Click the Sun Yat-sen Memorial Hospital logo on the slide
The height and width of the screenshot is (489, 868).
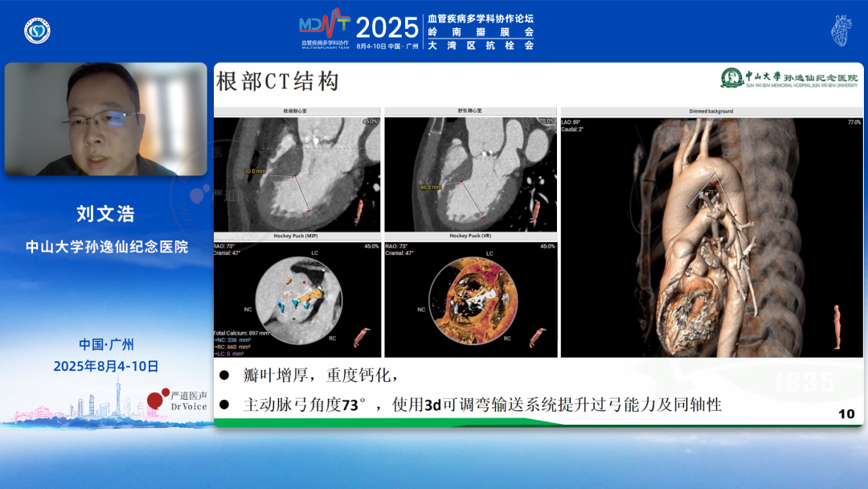(x=788, y=78)
